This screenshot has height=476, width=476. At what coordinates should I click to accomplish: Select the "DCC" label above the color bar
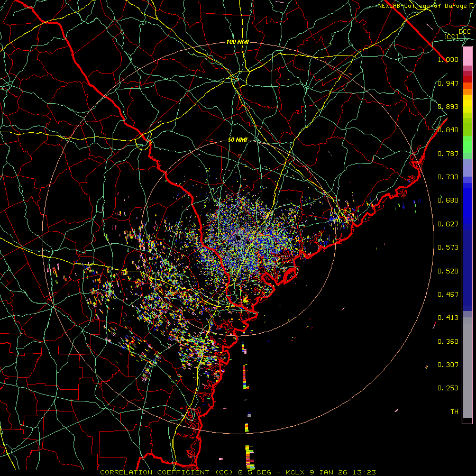coord(465,32)
